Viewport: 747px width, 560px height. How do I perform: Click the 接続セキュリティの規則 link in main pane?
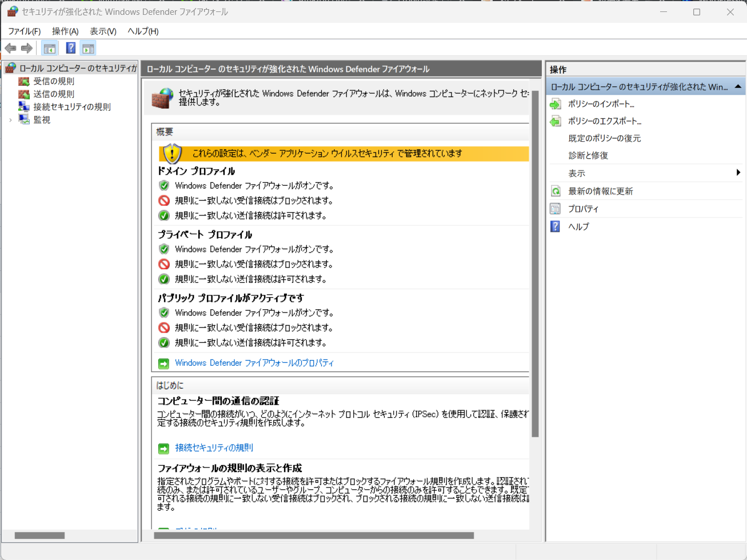coord(214,448)
